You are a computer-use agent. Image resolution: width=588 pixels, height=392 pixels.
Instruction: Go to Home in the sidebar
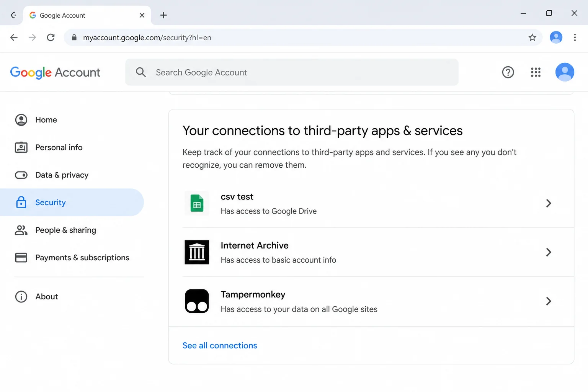point(72,120)
